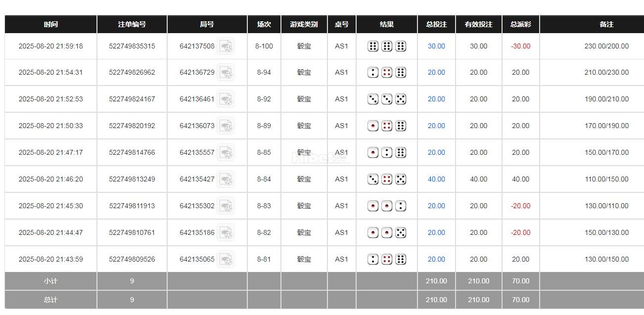Click the 结果 column header
This screenshot has width=644, height=315.
pyautogui.click(x=386, y=24)
